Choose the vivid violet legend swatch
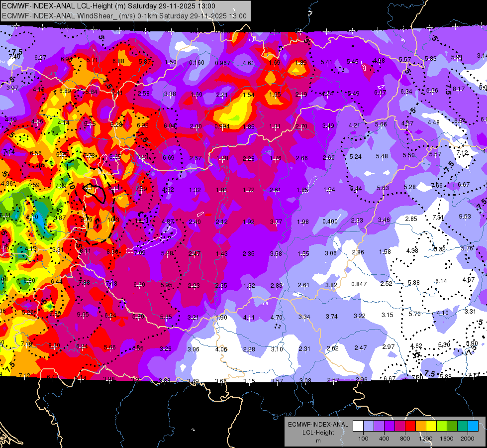Image resolution: width=487 pixels, height=448 pixels. (389, 426)
